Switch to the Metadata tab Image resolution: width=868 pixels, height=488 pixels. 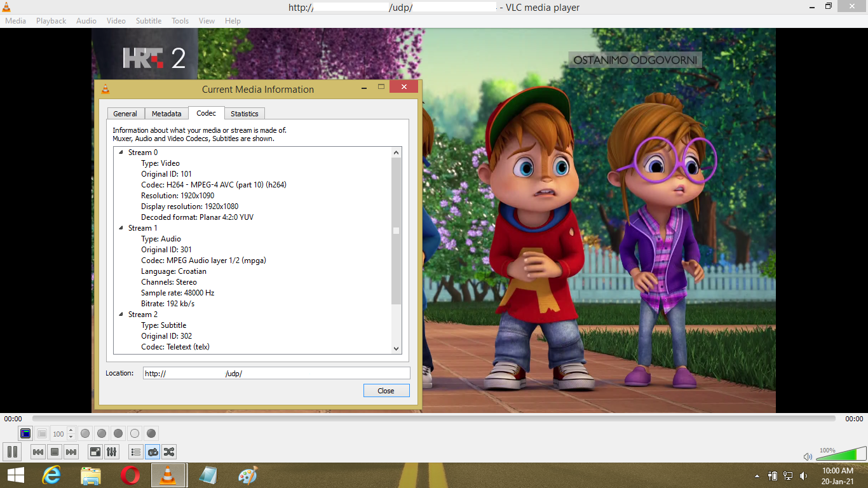166,114
